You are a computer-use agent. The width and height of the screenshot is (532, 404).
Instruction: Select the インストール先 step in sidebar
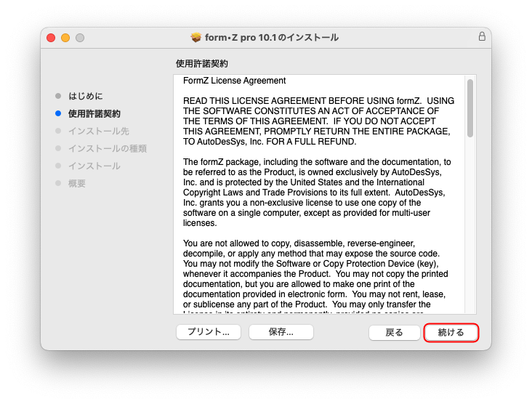click(x=98, y=131)
